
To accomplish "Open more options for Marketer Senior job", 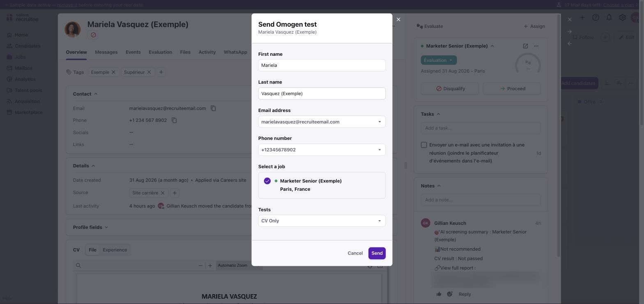I will (536, 46).
